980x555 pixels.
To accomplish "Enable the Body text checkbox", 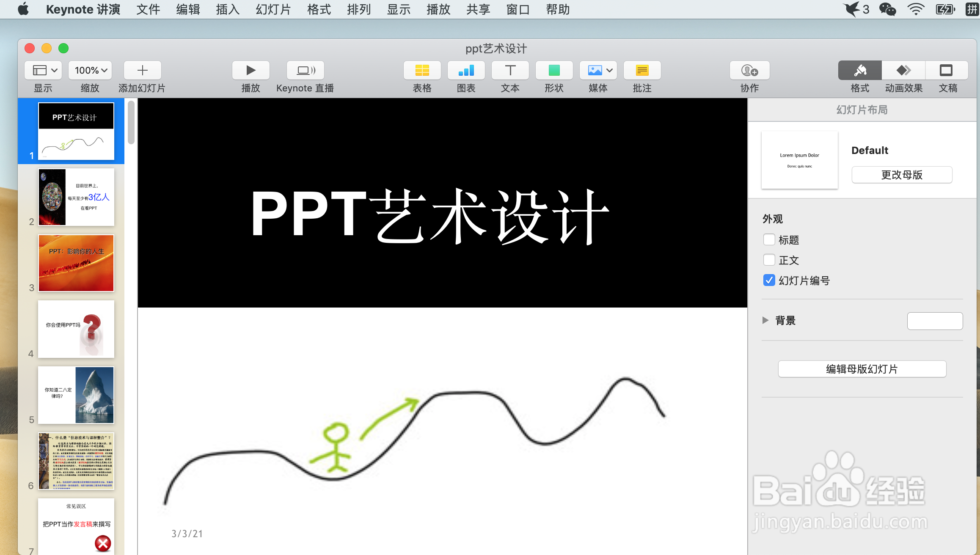I will [769, 260].
